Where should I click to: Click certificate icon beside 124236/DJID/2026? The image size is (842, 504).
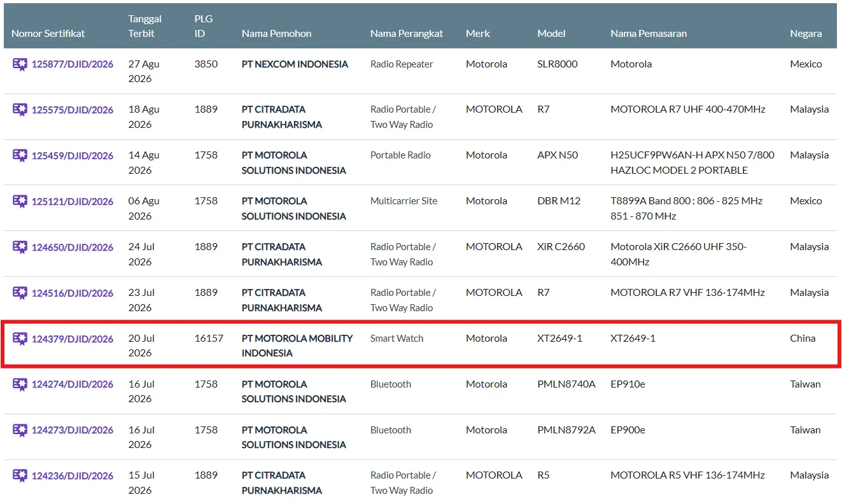(20, 476)
